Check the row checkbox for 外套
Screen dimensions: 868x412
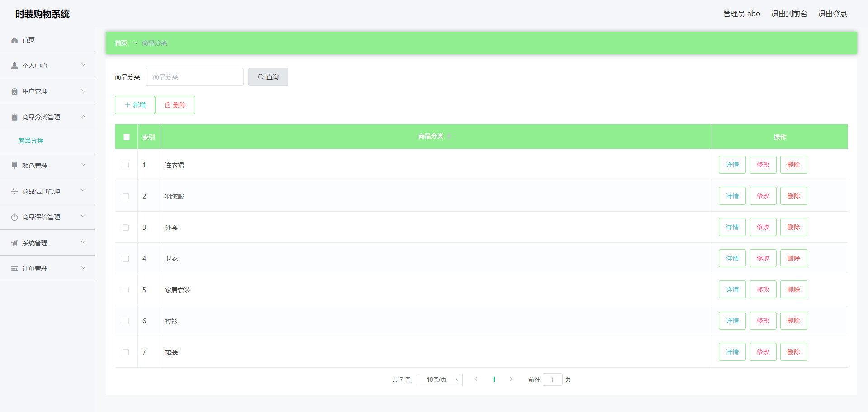point(126,227)
